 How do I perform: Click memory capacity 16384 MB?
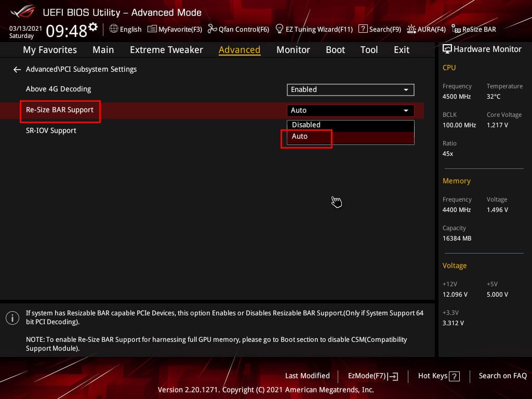(x=457, y=238)
